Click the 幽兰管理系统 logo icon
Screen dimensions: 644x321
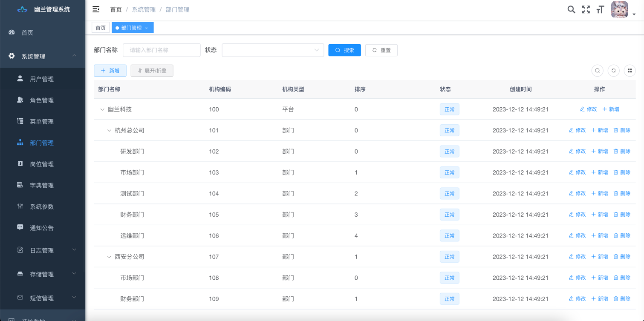click(22, 9)
